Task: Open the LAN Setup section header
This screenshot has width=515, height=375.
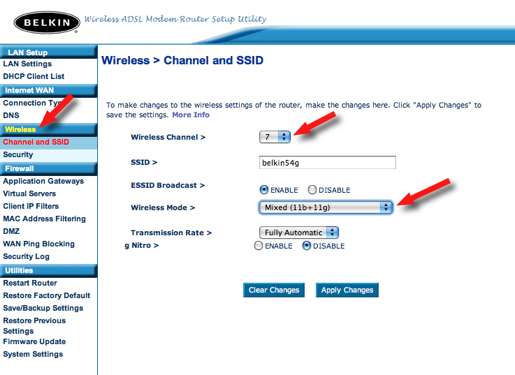Action: pos(48,52)
